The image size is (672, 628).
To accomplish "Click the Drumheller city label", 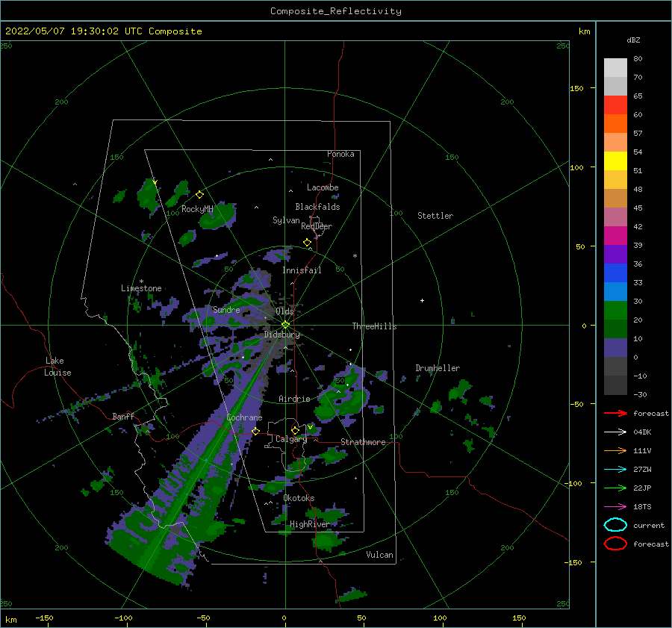I will (x=438, y=368).
